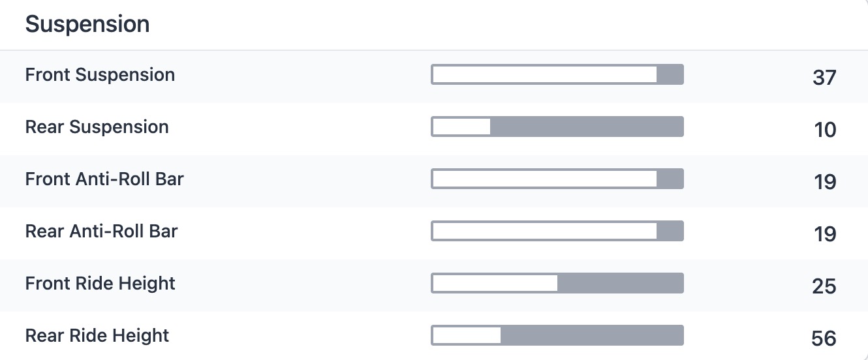Click the Rear Anti-Roll Bar value 19
868x360 pixels.
[825, 234]
